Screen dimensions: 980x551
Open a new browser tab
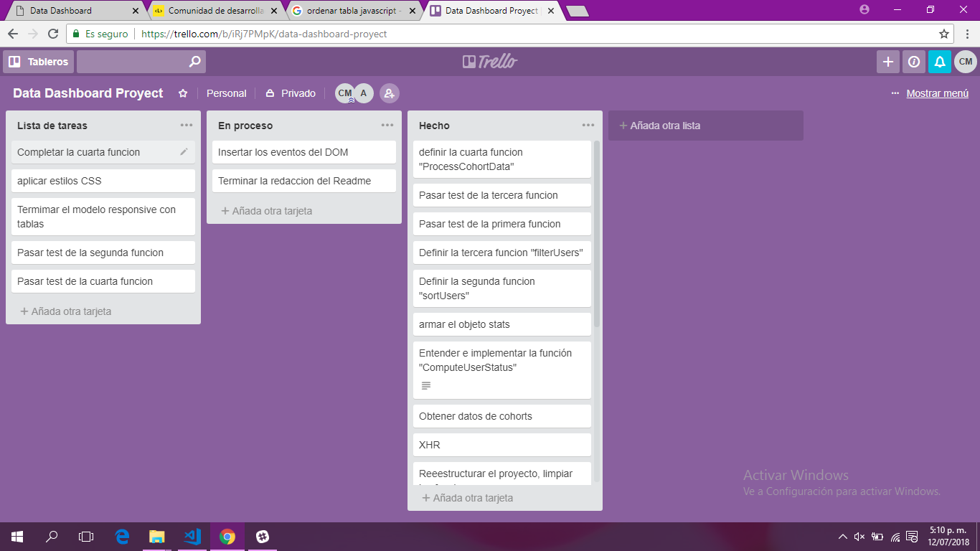[577, 11]
